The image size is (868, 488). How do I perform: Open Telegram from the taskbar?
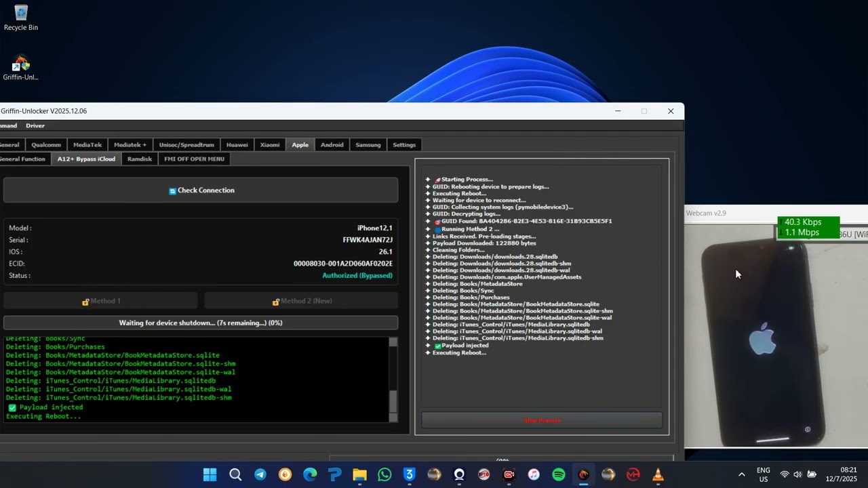(260, 474)
